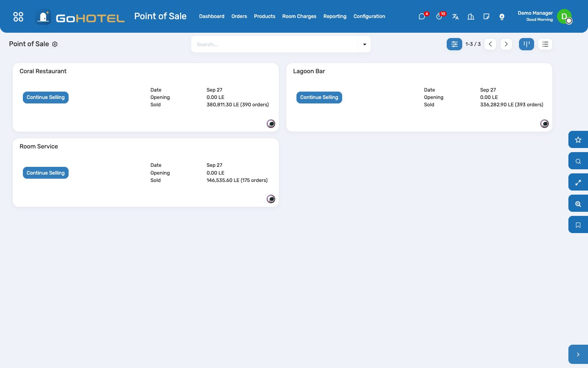This screenshot has height=368, width=588.
Task: Switch to list view
Action: [545, 44]
